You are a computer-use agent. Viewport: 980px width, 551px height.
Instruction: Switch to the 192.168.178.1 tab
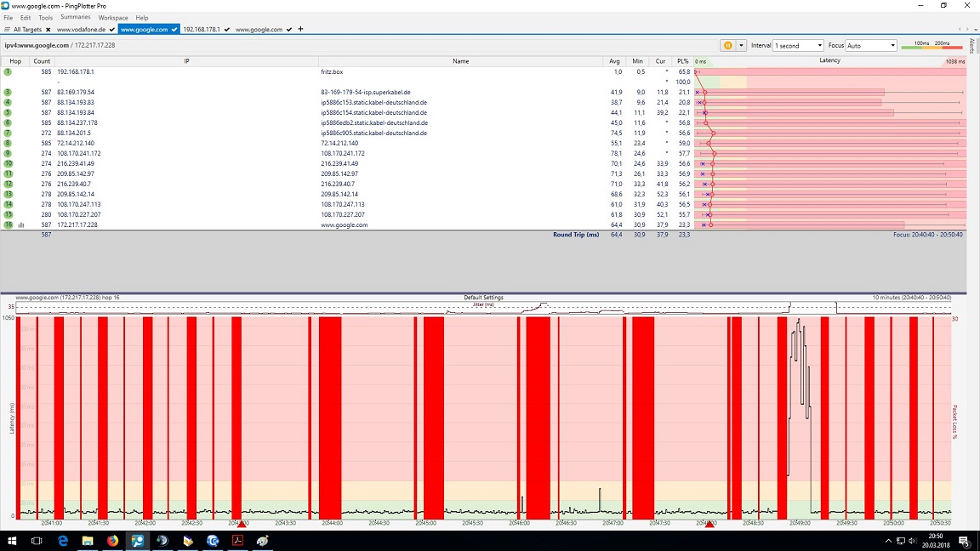point(202,29)
